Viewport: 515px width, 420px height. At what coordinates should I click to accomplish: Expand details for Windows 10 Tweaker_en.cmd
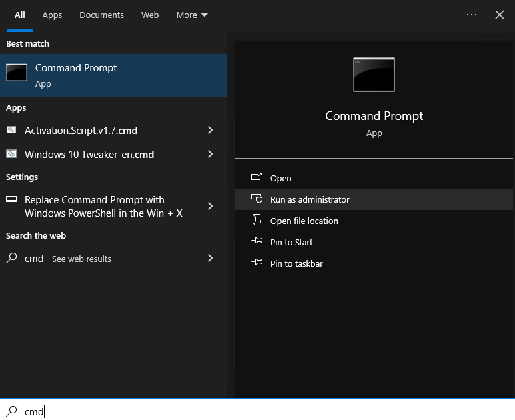coord(211,154)
